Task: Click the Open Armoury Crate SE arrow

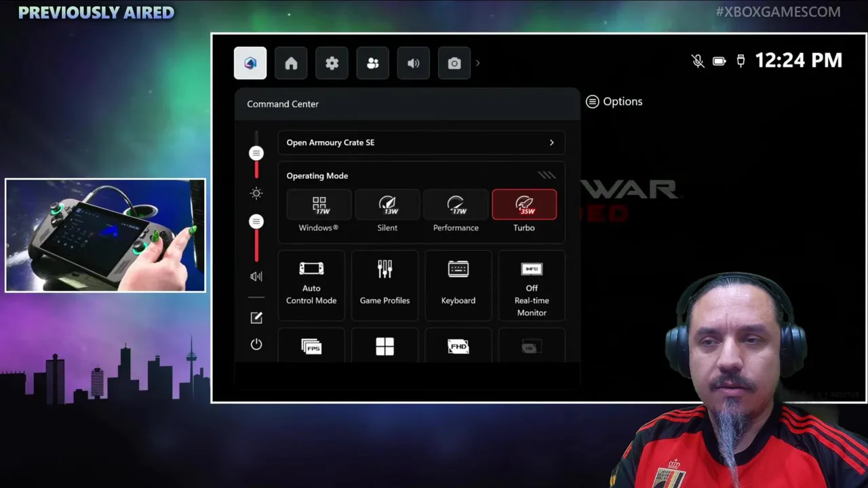Action: pyautogui.click(x=551, y=142)
